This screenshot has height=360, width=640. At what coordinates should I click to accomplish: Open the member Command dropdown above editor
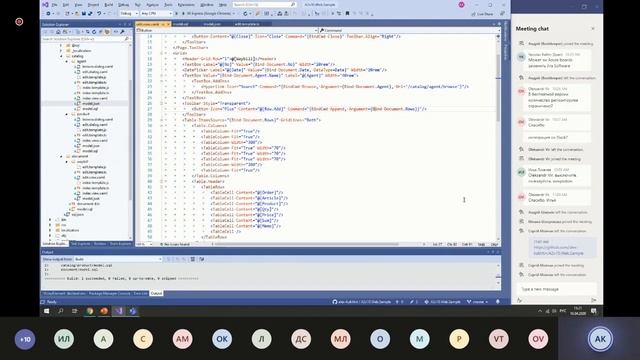click(x=409, y=30)
